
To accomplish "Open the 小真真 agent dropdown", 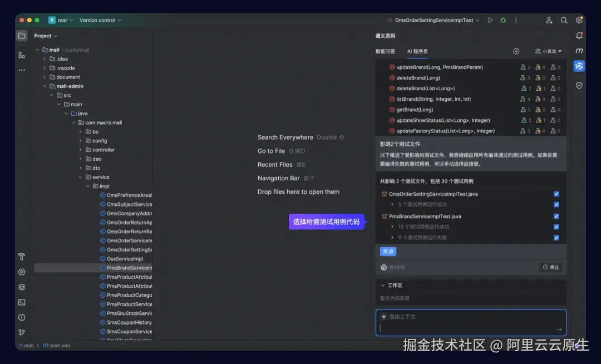I will tap(548, 51).
